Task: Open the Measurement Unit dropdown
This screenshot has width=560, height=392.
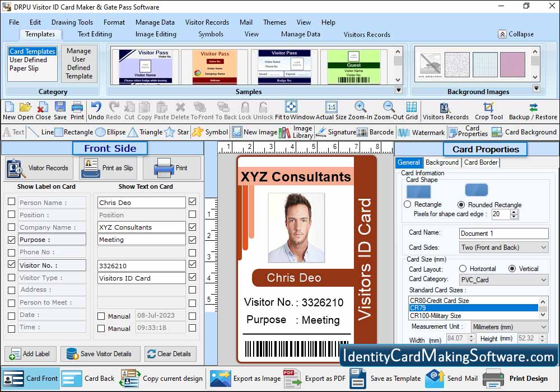Action: (509, 326)
